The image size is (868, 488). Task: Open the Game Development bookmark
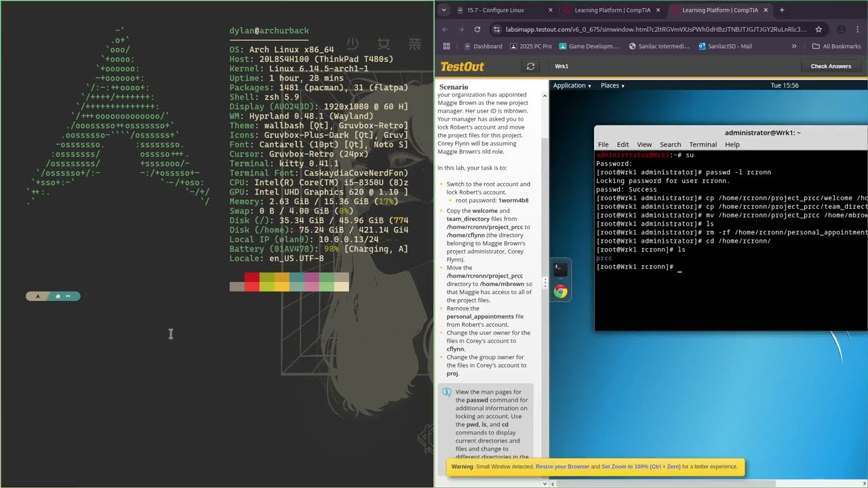click(x=589, y=46)
